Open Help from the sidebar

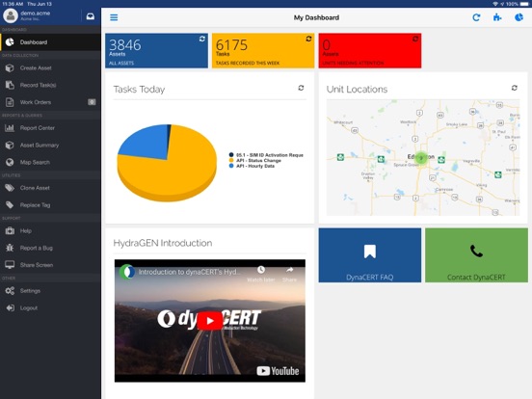[x=50, y=230]
